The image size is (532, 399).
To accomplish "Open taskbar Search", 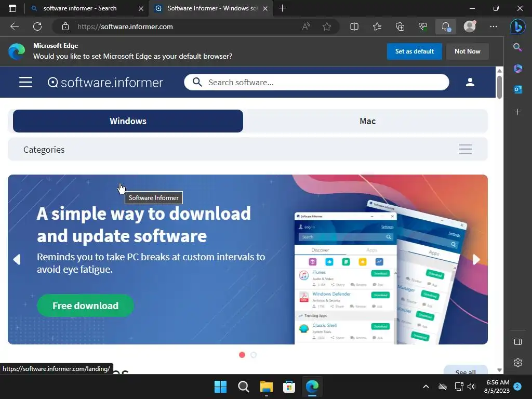I will tap(243, 387).
